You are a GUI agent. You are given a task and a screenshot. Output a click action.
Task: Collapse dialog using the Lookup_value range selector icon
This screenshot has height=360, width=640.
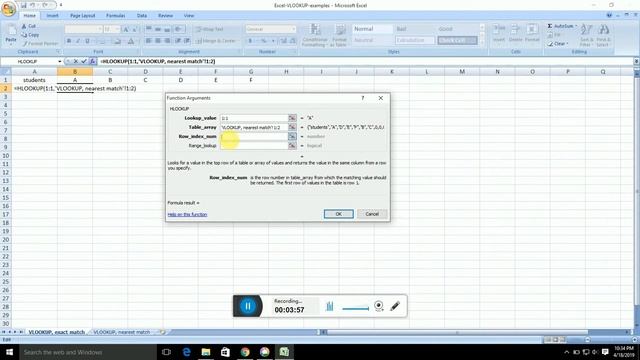[292, 118]
